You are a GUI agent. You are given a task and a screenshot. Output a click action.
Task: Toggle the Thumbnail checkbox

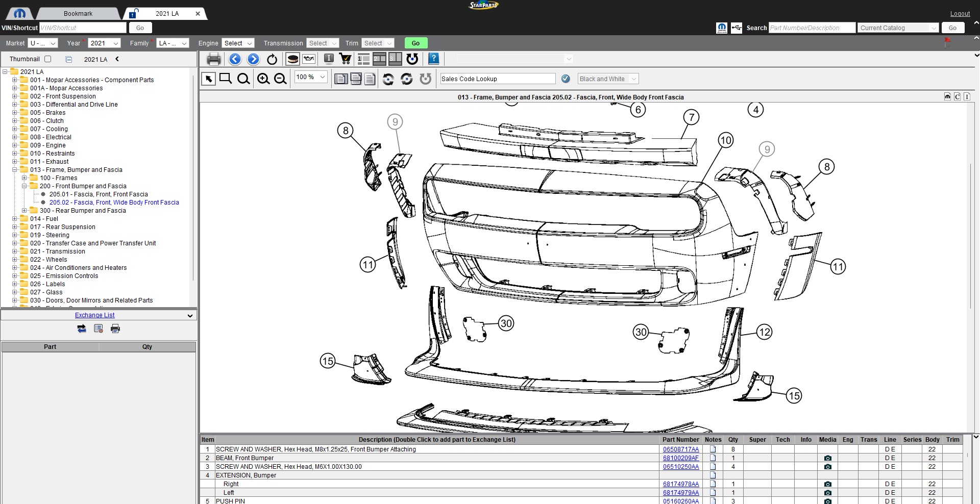click(48, 59)
